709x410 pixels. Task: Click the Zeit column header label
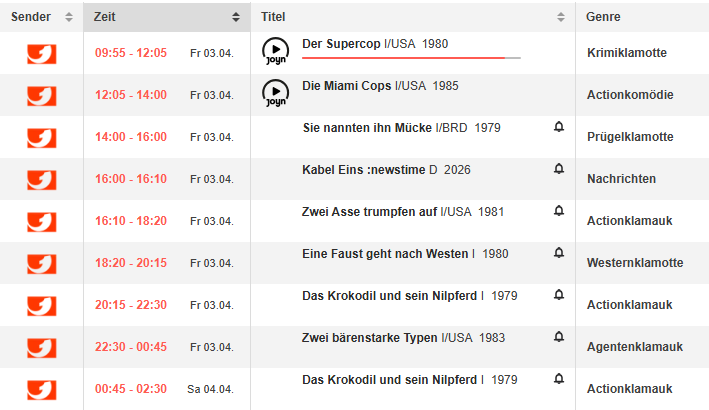point(105,17)
